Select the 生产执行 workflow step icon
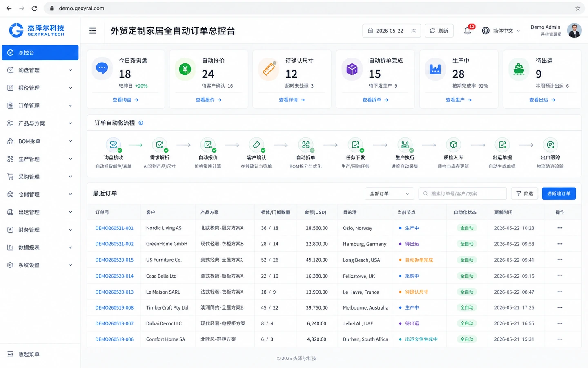 (405, 145)
